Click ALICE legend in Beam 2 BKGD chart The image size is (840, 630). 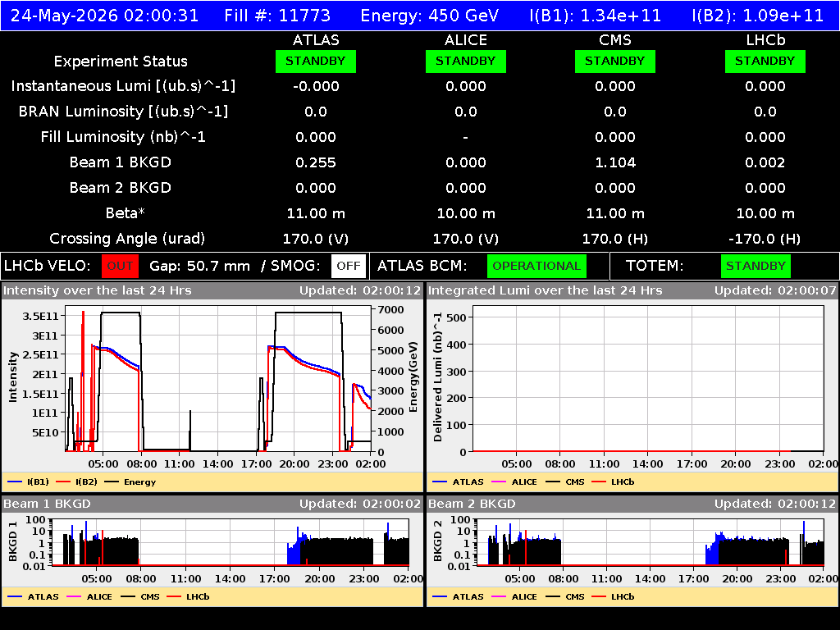tap(514, 597)
